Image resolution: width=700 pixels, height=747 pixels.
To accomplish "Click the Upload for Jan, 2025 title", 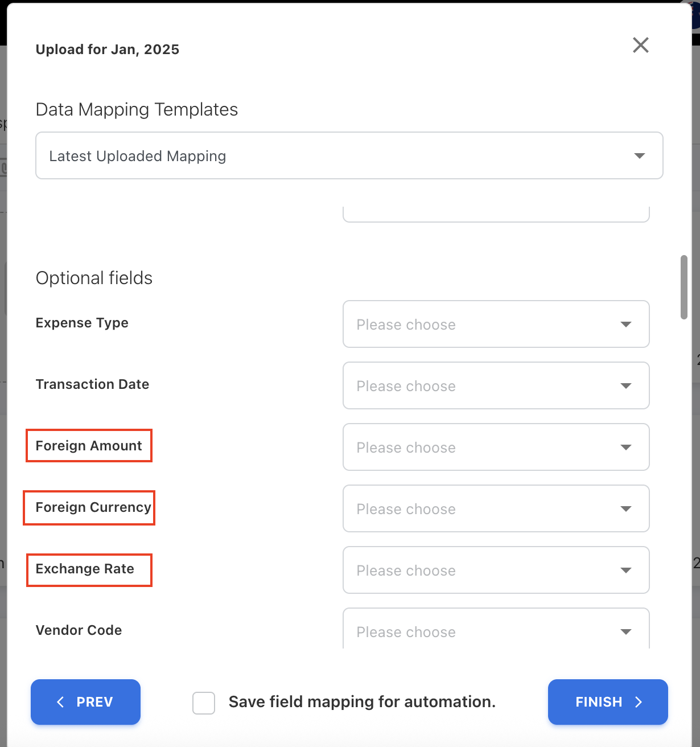I will [x=107, y=50].
